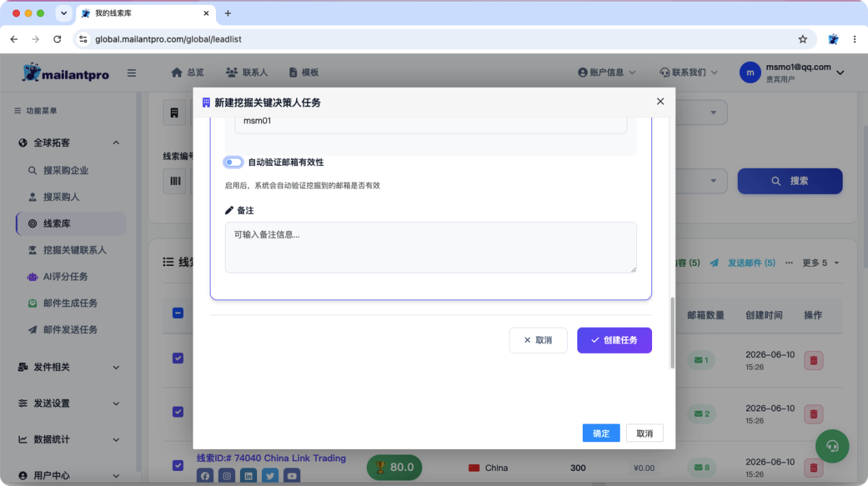Open the 模板 nav item
This screenshot has height=486, width=868.
pyautogui.click(x=304, y=72)
